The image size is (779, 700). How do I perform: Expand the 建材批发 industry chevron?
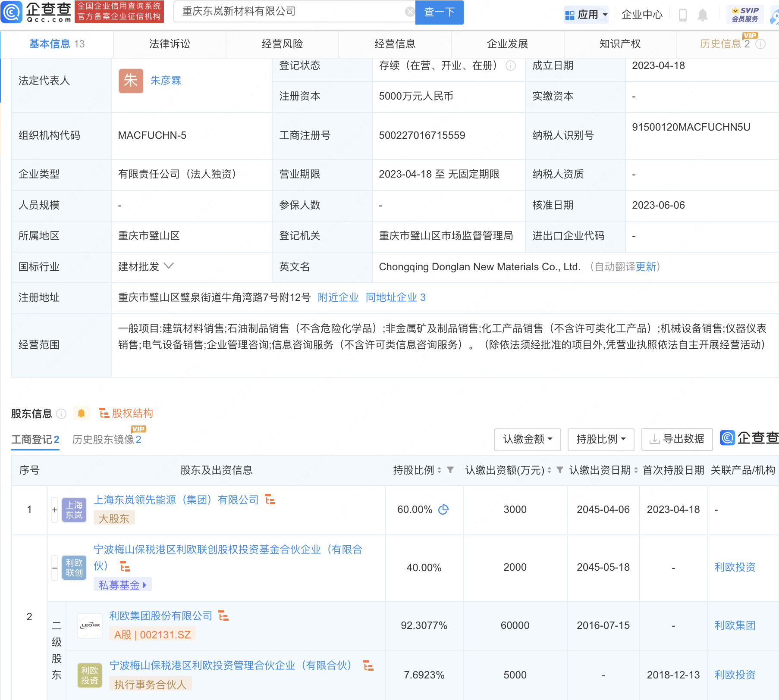coord(169,266)
